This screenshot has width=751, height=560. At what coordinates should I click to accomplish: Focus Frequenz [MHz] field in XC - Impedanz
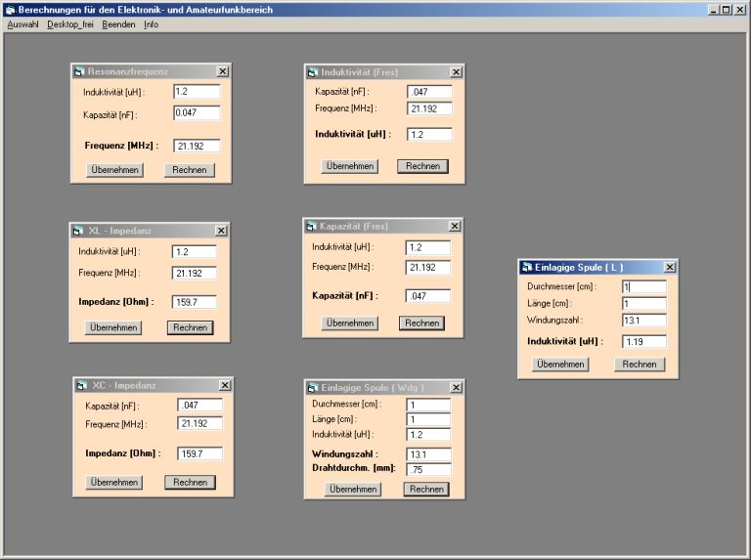199,423
